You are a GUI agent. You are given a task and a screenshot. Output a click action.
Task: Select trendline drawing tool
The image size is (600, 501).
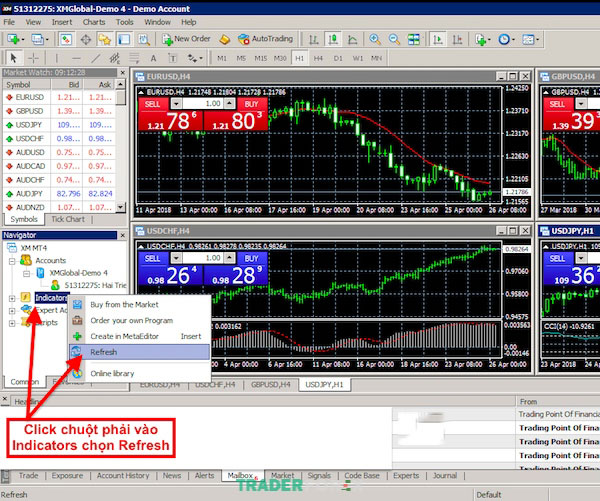coord(95,58)
